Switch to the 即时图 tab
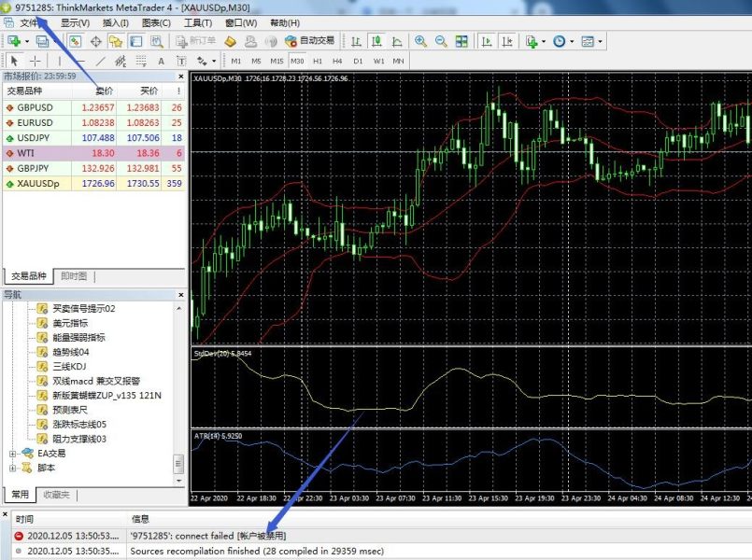Image resolution: width=752 pixels, height=560 pixels. [x=75, y=276]
